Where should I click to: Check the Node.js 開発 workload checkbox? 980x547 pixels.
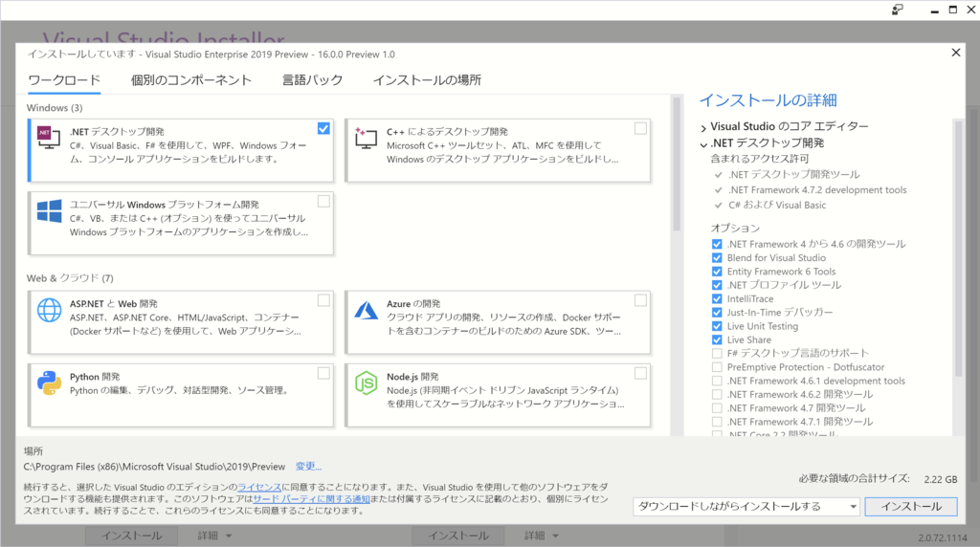click(640, 373)
